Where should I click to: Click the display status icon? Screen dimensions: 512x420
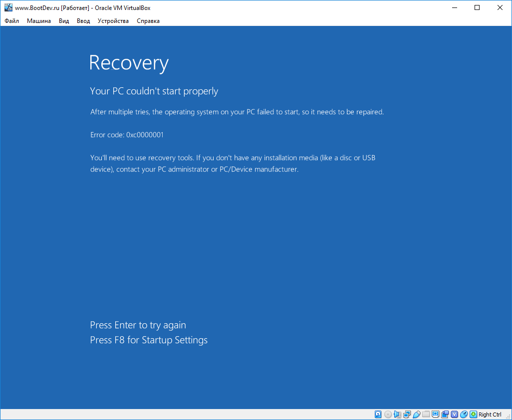click(435, 414)
